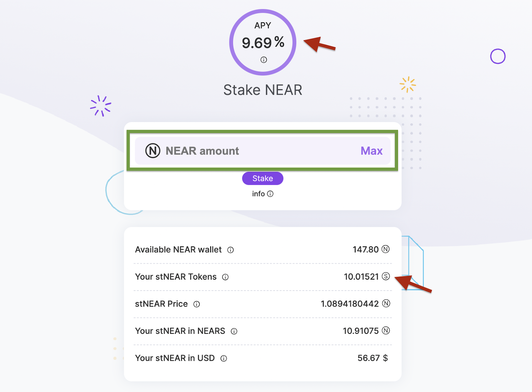Click the NEAR symbol next to 10.91075

pyautogui.click(x=386, y=330)
